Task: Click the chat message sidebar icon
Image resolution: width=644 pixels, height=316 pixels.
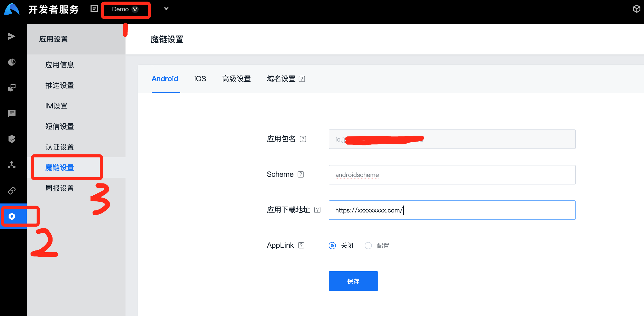Action: pos(12,113)
